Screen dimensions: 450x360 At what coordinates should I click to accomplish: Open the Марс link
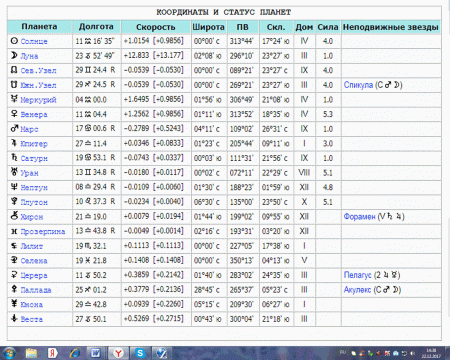point(29,129)
